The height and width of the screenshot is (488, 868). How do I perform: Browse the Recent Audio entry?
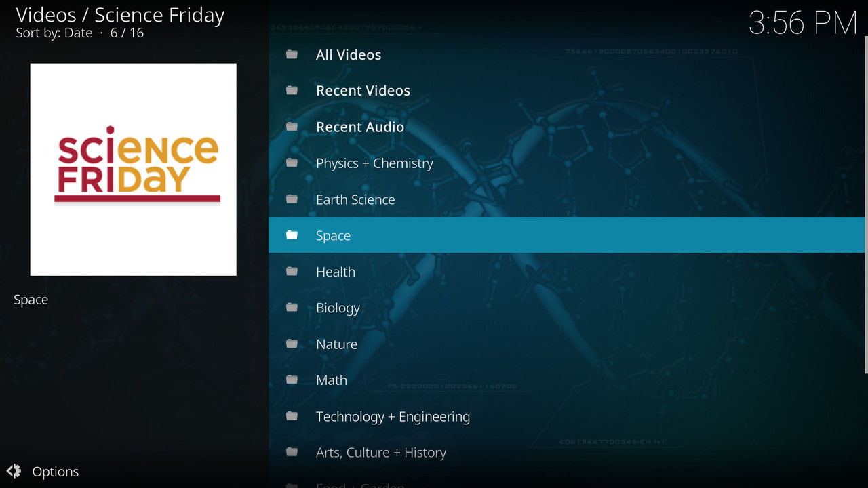(360, 127)
